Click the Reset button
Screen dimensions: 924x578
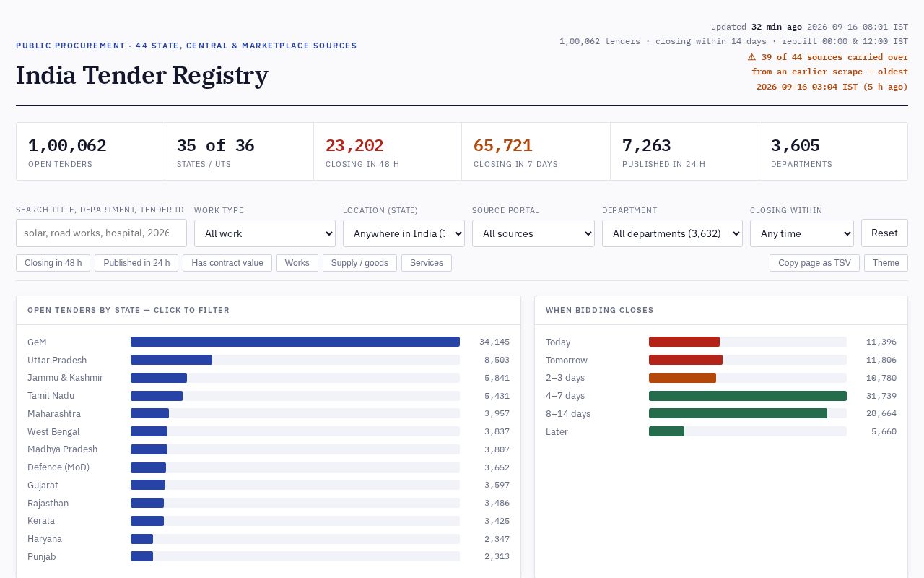(x=884, y=233)
